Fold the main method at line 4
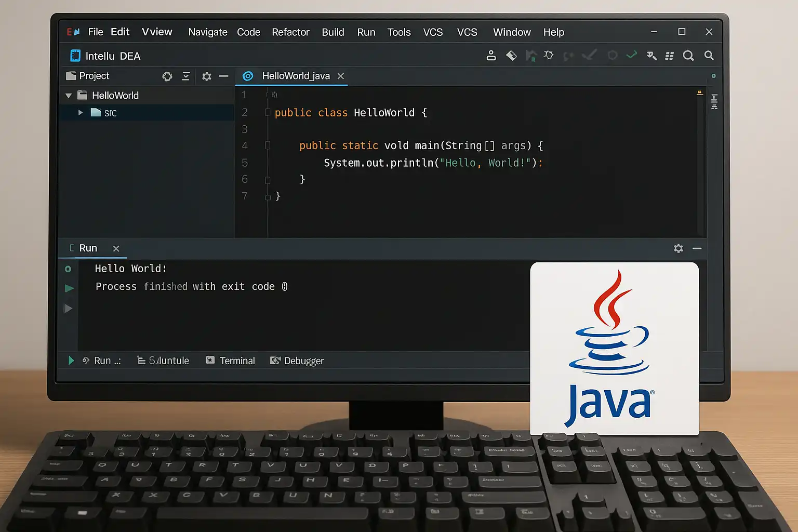798x532 pixels. click(x=268, y=145)
